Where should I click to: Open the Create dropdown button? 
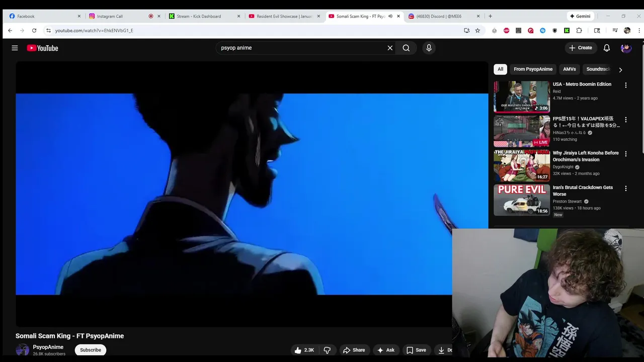[581, 48]
